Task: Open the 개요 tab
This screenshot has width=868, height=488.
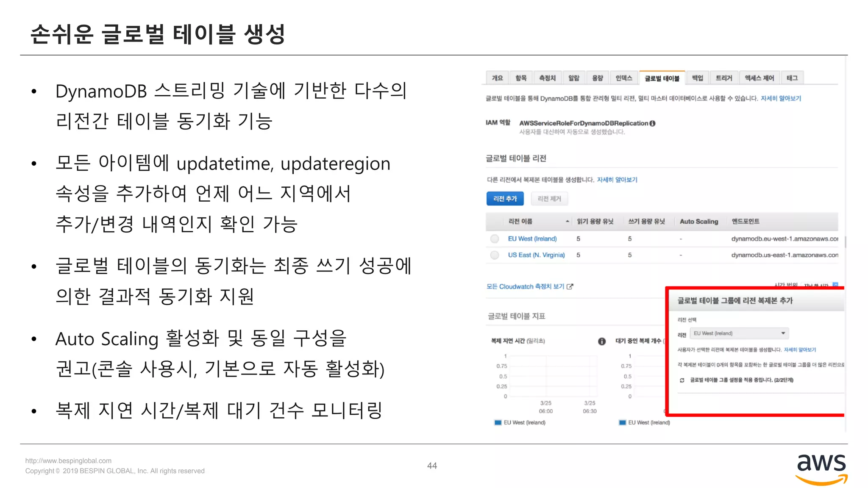Action: pyautogui.click(x=497, y=78)
